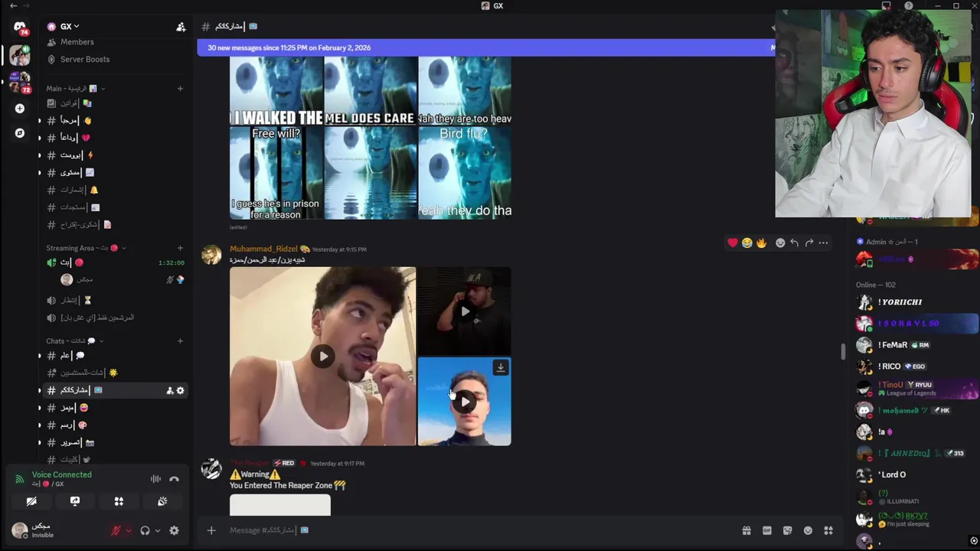Open the تصوير channel with camera emoji
The width and height of the screenshot is (980, 551).
(x=115, y=442)
